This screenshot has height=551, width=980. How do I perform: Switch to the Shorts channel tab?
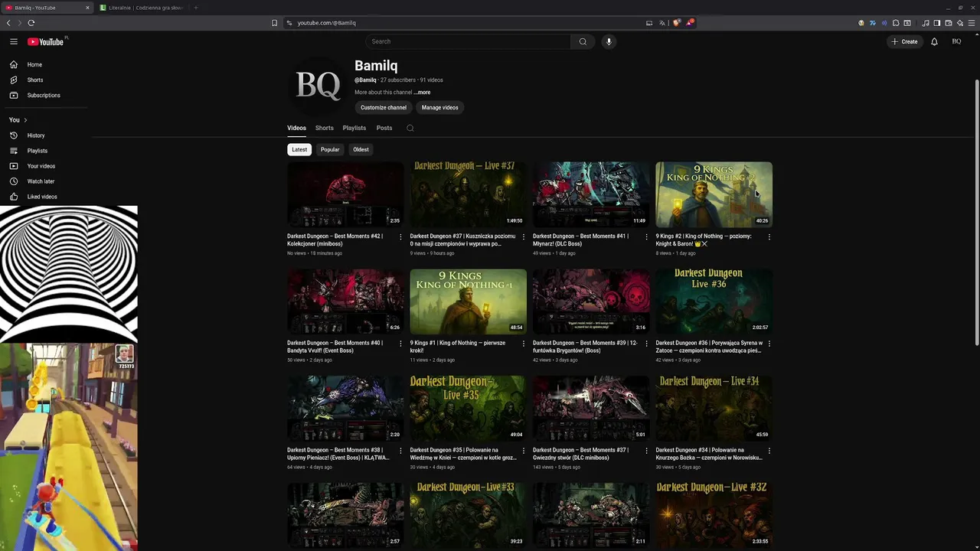coord(325,128)
